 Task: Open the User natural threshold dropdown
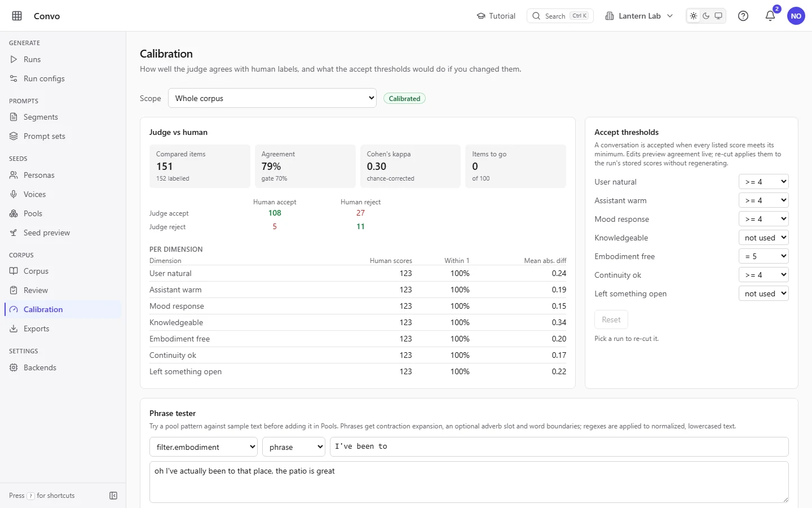pyautogui.click(x=764, y=182)
